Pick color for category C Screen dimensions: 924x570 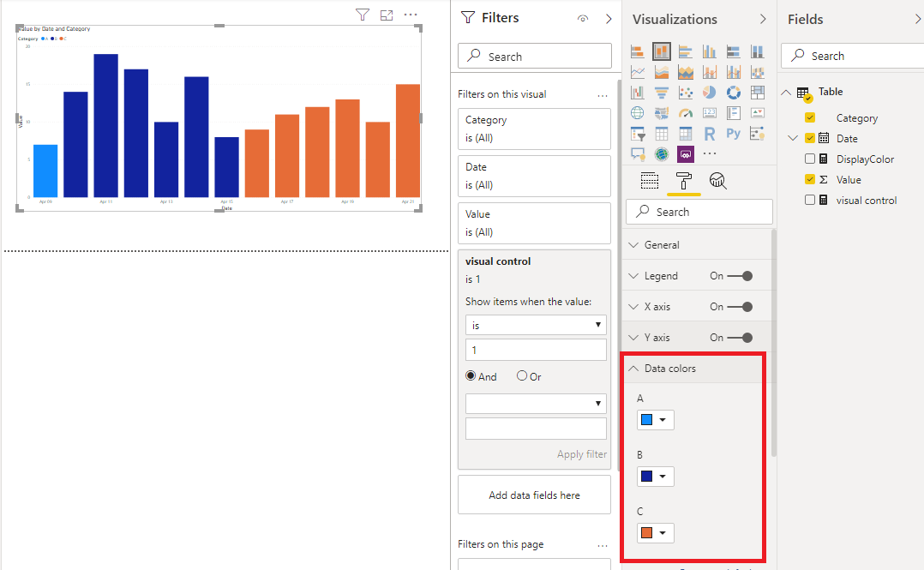pyautogui.click(x=655, y=533)
